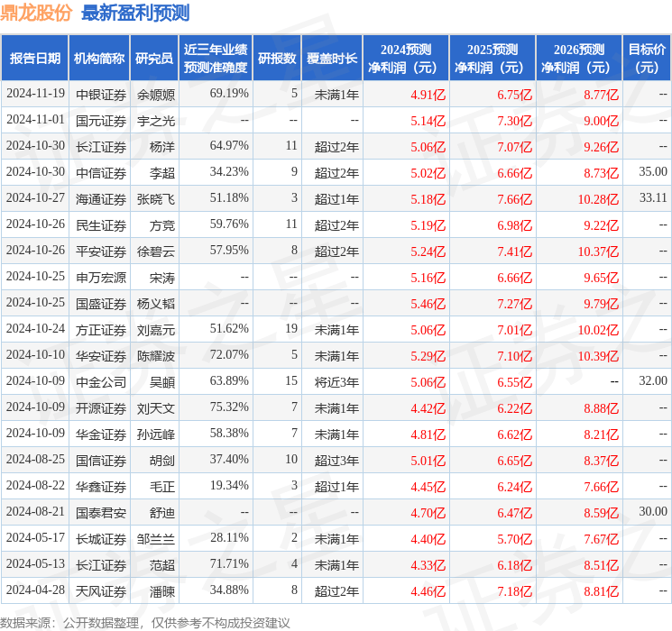Select the date cell 2024-11-19

coord(35,94)
